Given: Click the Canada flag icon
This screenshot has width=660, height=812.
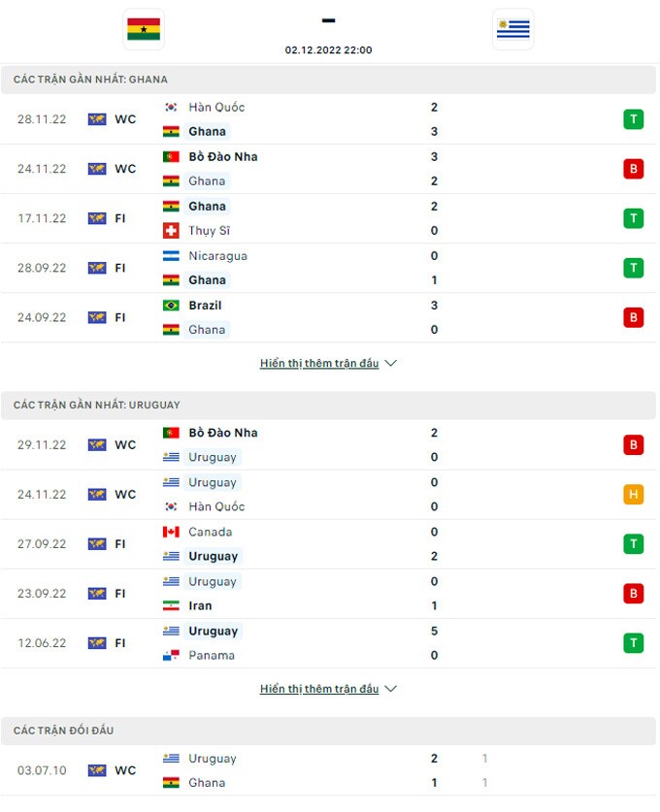Looking at the screenshot, I should pos(171,532).
